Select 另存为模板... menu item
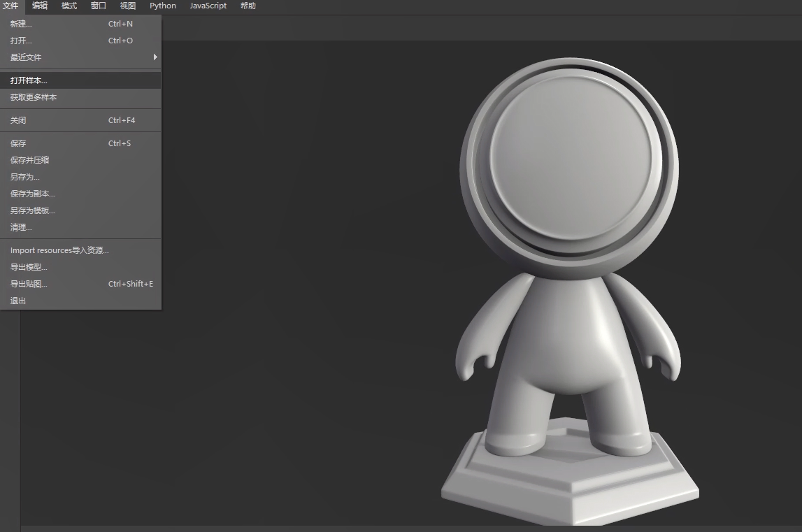Image resolution: width=802 pixels, height=532 pixels. coord(32,210)
